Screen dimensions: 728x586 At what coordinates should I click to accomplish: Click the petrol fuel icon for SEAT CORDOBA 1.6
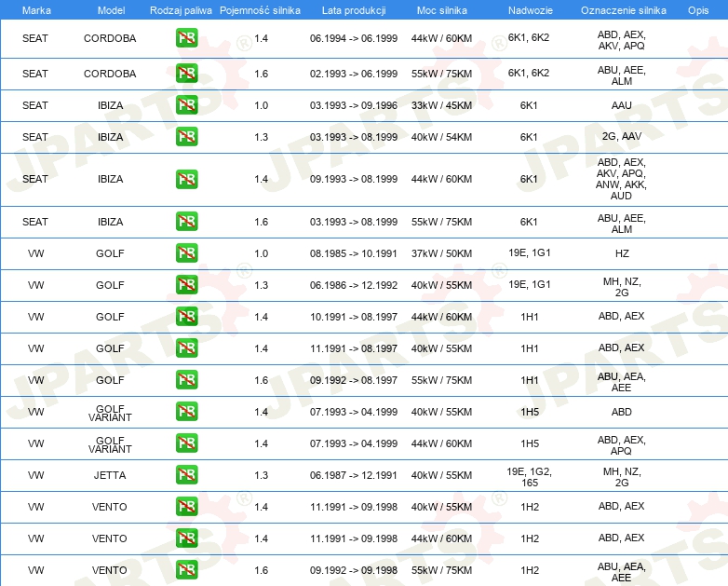(x=186, y=74)
